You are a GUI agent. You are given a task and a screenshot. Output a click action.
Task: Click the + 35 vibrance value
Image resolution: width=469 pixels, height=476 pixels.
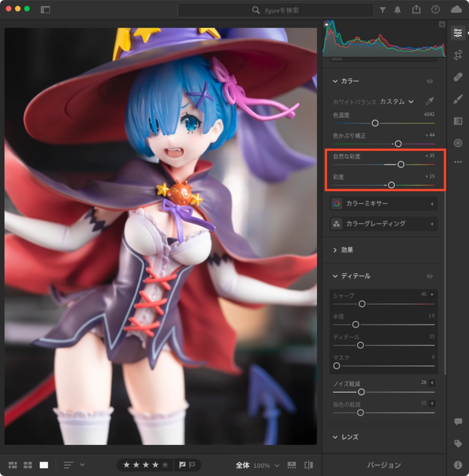(x=430, y=156)
